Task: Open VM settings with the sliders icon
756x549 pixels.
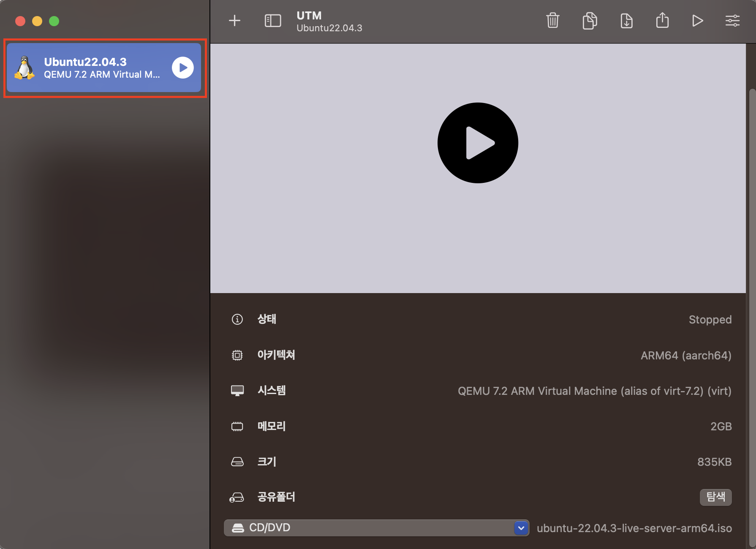Action: tap(732, 21)
